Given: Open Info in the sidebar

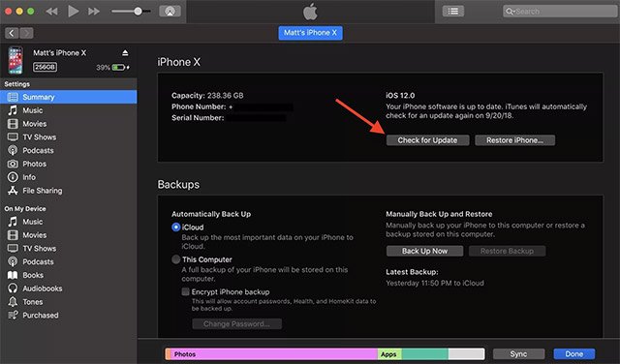Looking at the screenshot, I should tap(69, 177).
